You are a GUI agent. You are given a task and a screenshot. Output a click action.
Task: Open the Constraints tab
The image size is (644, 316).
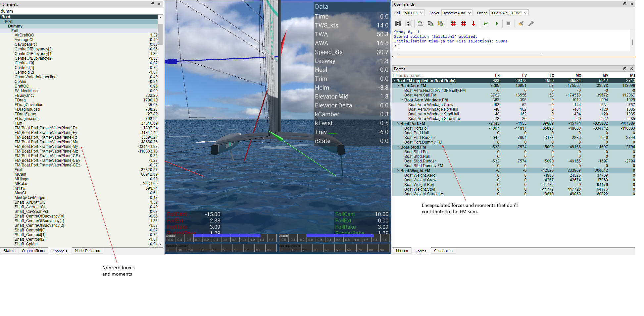click(x=443, y=251)
